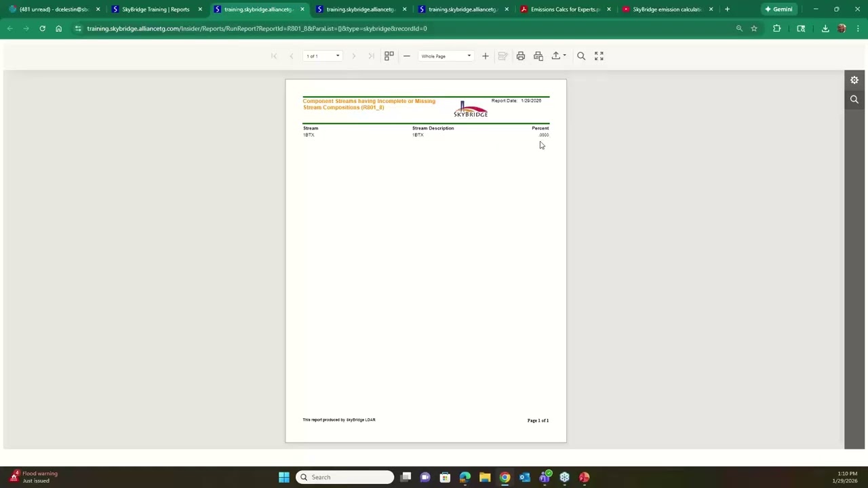Go to previous report page
This screenshot has height=488, width=868.
coord(292,56)
